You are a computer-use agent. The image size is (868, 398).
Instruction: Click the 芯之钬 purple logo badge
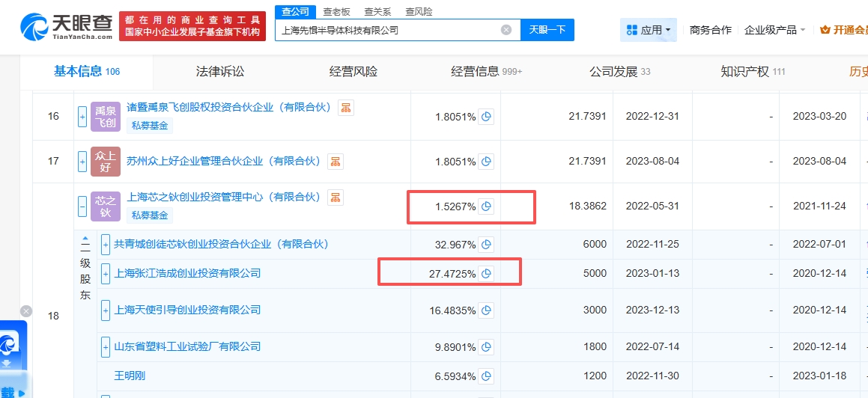105,206
